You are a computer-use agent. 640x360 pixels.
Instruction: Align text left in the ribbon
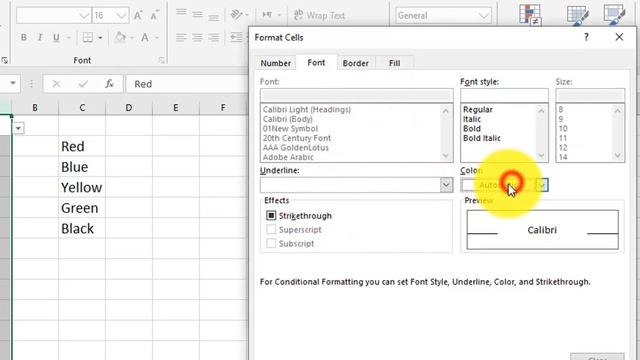(x=181, y=38)
